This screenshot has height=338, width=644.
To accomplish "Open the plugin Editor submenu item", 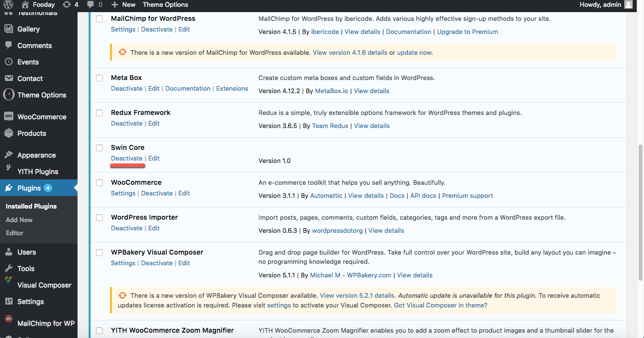I will (15, 233).
